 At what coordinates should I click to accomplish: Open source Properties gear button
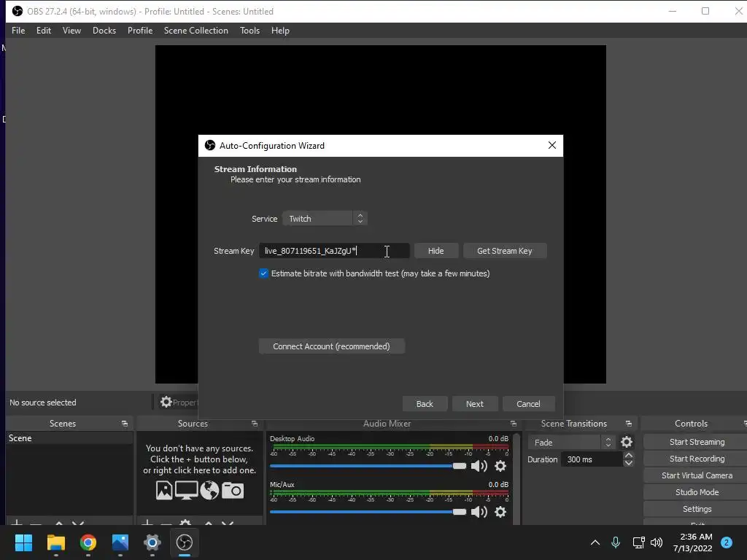[x=179, y=402]
